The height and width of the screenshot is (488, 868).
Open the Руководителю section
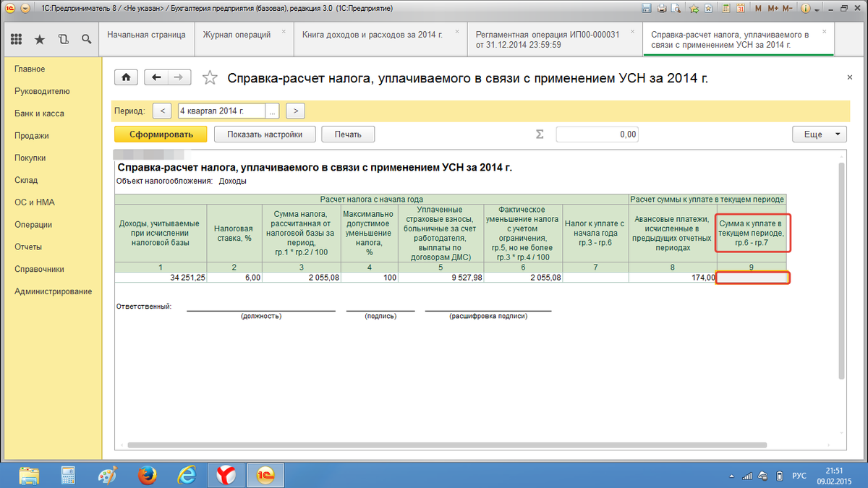(42, 92)
